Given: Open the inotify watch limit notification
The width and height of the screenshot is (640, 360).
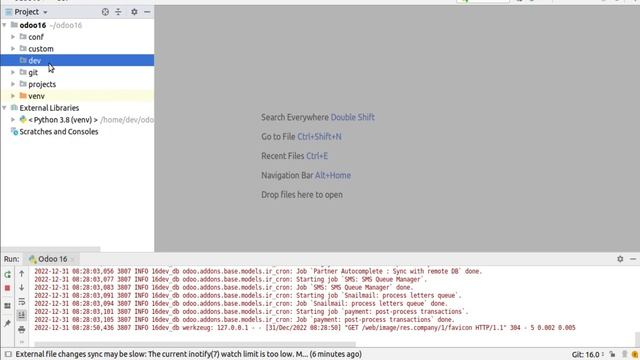Looking at the screenshot, I should [189, 354].
